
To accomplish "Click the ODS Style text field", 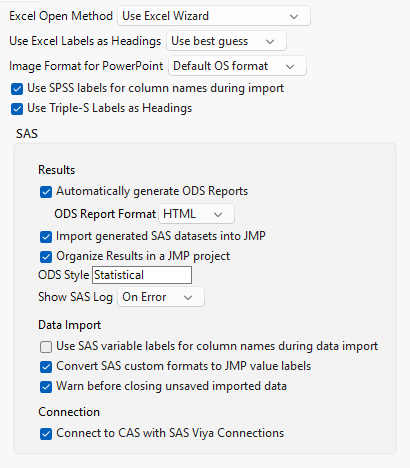I will (142, 275).
